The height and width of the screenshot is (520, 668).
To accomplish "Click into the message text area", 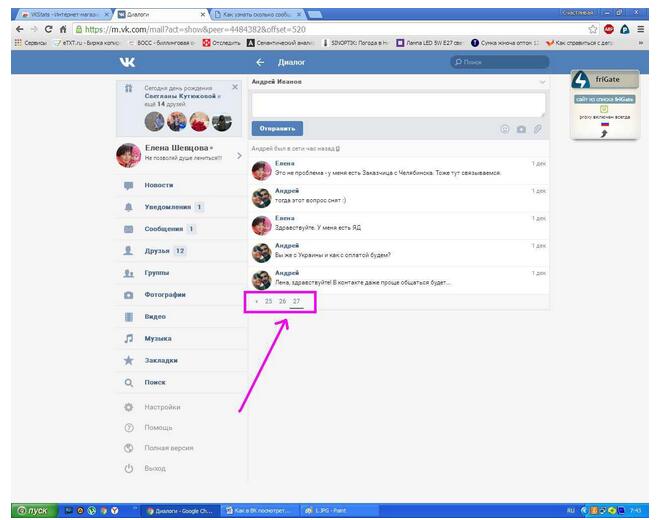I will point(398,105).
